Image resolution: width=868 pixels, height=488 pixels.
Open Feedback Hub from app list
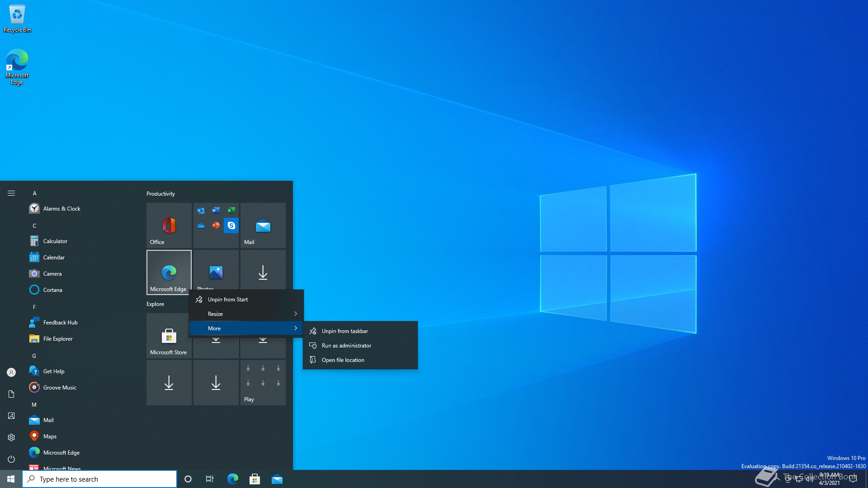[x=81, y=323]
